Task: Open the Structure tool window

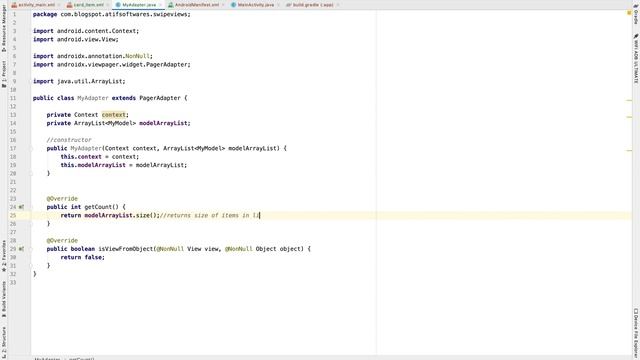Action: (x=4, y=342)
